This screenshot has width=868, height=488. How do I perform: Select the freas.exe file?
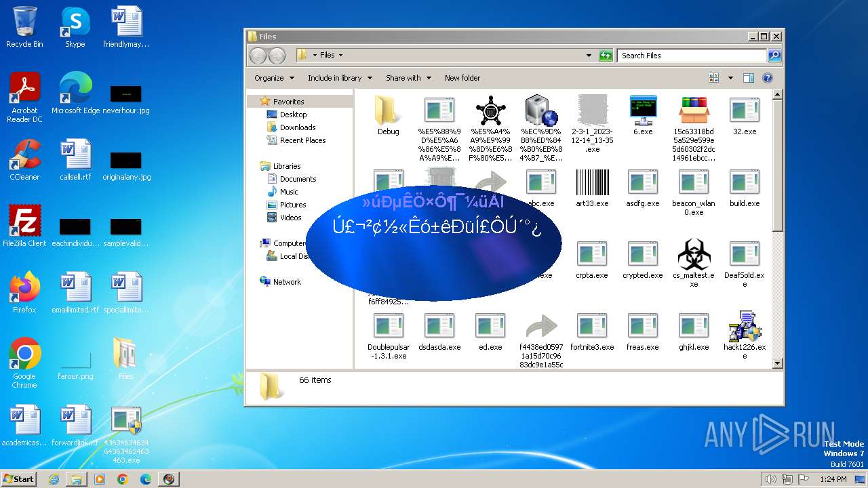[x=643, y=331]
